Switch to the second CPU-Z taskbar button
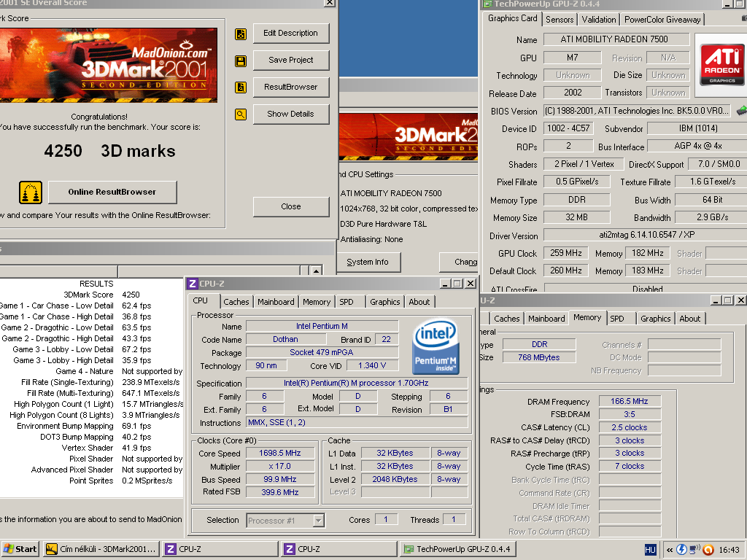 click(338, 549)
